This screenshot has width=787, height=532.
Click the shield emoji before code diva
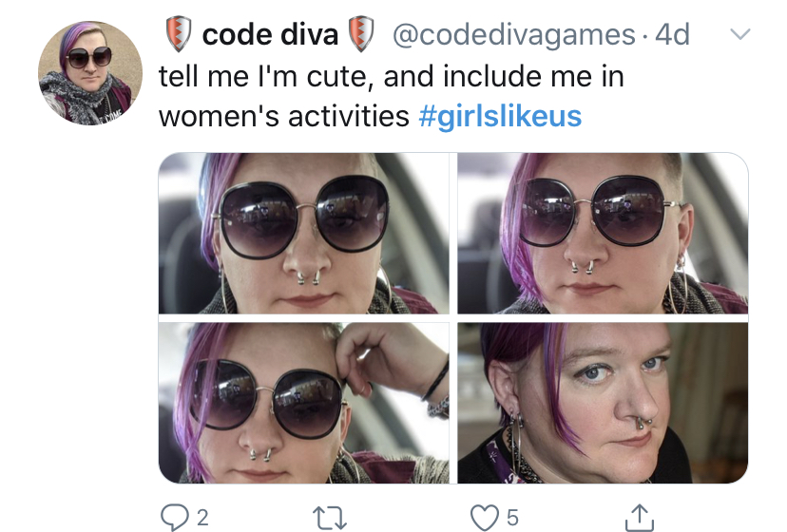pyautogui.click(x=179, y=34)
